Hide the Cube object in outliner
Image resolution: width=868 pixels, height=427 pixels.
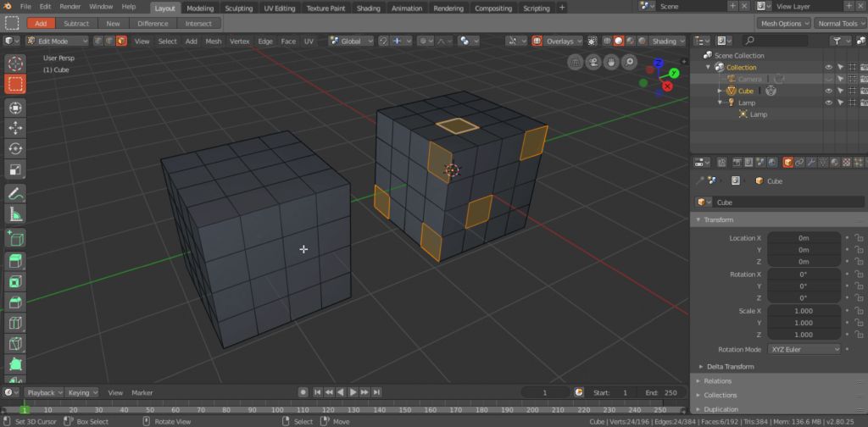point(829,91)
